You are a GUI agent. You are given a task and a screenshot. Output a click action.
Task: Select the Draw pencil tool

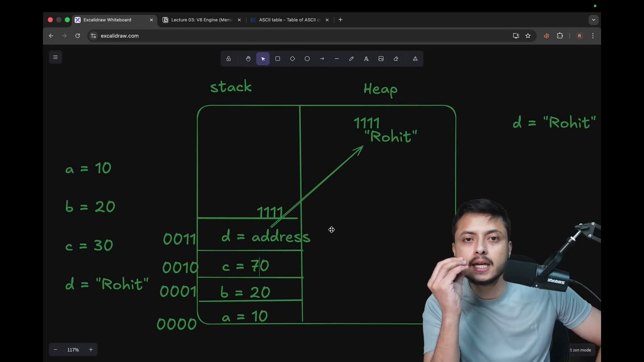pyautogui.click(x=352, y=59)
